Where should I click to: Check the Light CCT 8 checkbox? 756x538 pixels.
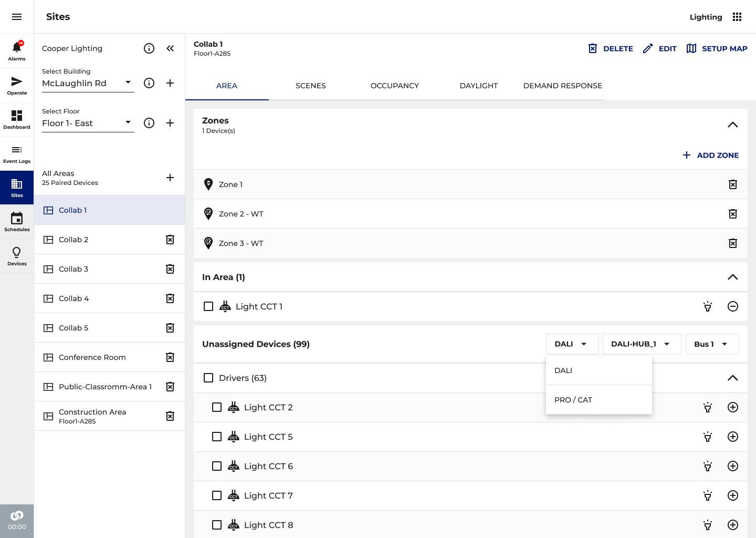(x=217, y=525)
